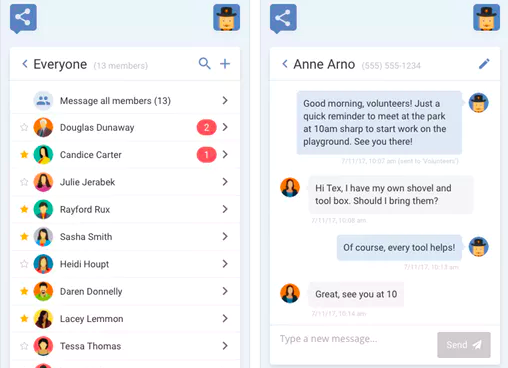The width and height of the screenshot is (508, 368).
Task: Click the share logo in the Everyone screen
Action: [x=23, y=18]
